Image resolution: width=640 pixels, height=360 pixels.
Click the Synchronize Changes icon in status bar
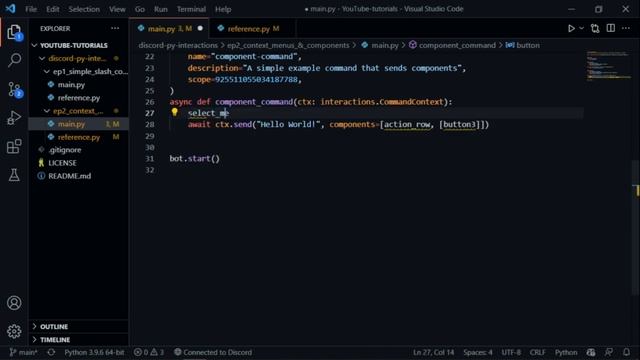(x=51, y=352)
